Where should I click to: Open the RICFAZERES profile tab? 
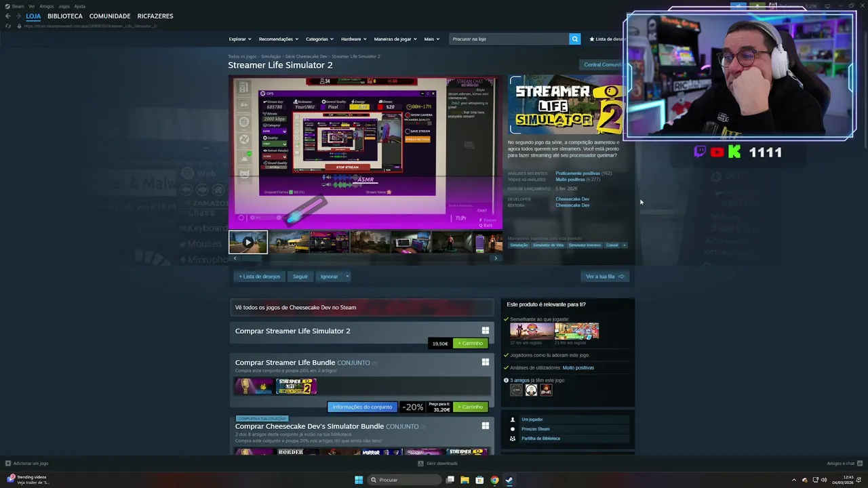pos(155,16)
